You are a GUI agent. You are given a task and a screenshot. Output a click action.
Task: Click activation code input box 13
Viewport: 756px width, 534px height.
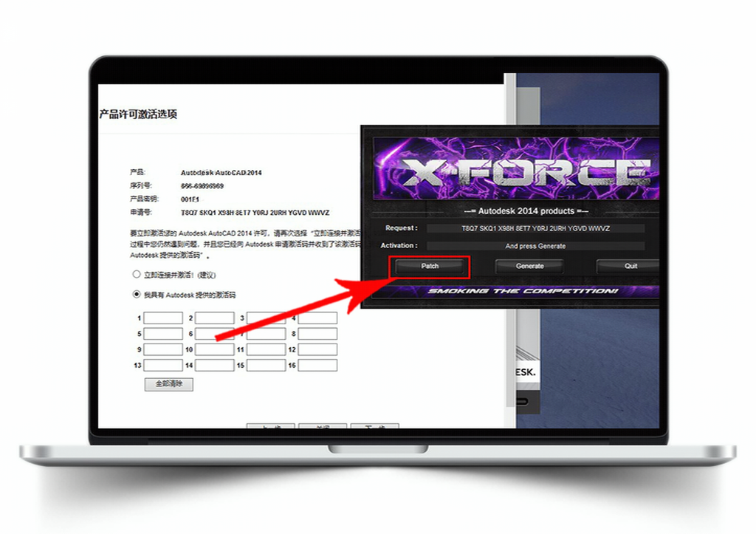163,365
